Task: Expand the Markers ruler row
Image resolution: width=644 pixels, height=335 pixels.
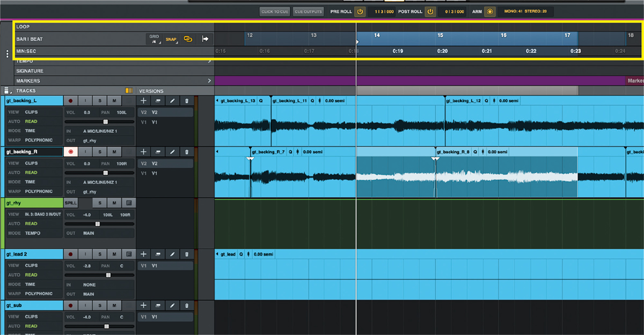Action: (x=209, y=81)
